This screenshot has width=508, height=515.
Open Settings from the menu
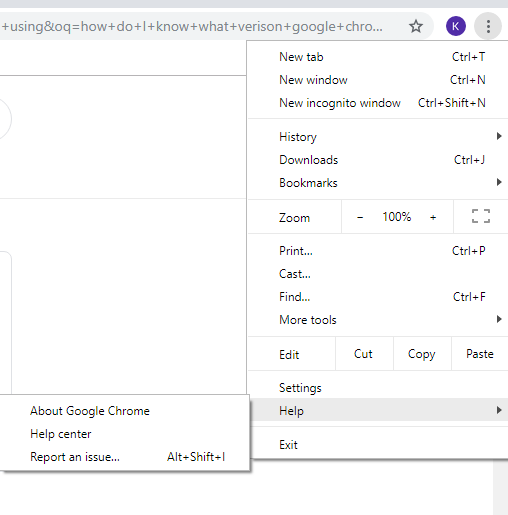pyautogui.click(x=378, y=388)
